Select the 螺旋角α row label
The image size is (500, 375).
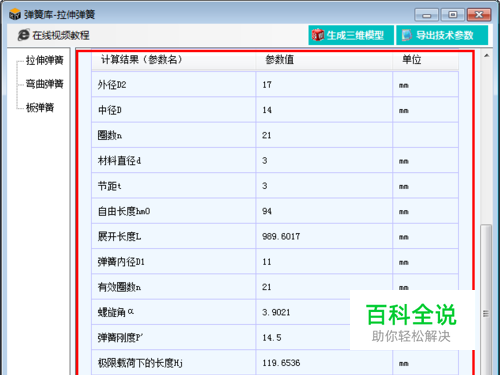pyautogui.click(x=116, y=312)
